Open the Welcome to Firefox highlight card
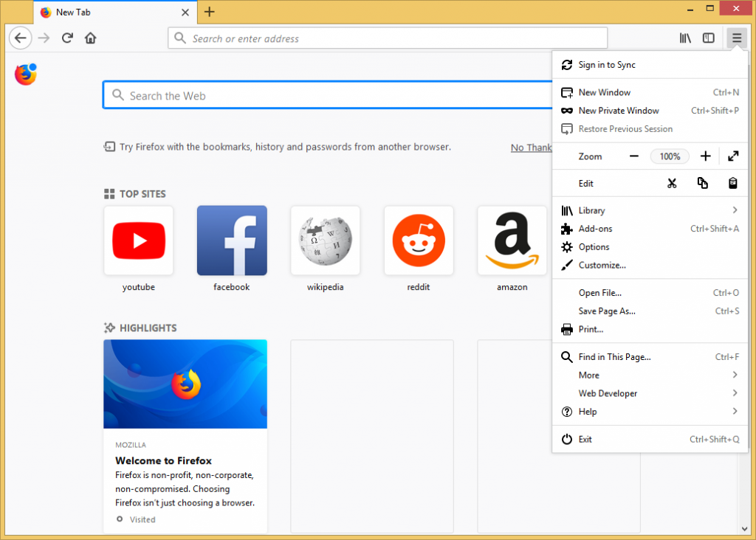The image size is (756, 540). (x=185, y=436)
